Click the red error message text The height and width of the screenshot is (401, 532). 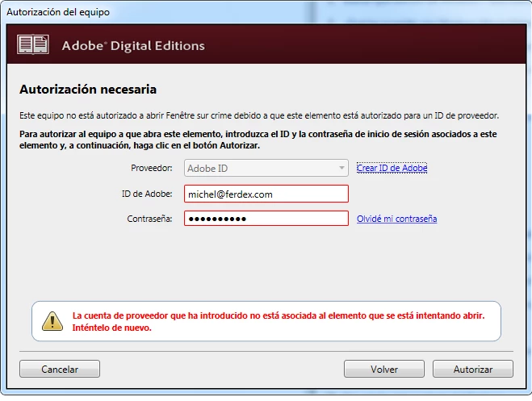point(279,321)
